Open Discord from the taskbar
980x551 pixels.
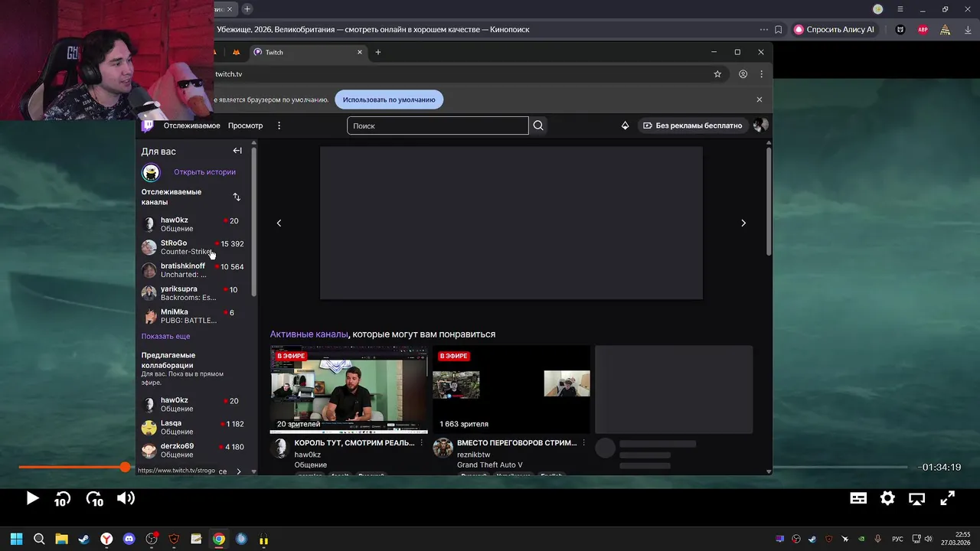(x=129, y=539)
